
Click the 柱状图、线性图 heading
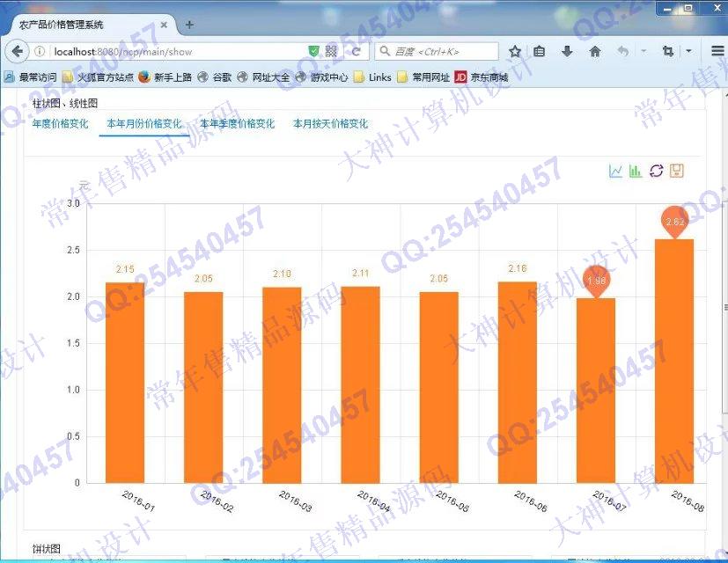(x=65, y=104)
